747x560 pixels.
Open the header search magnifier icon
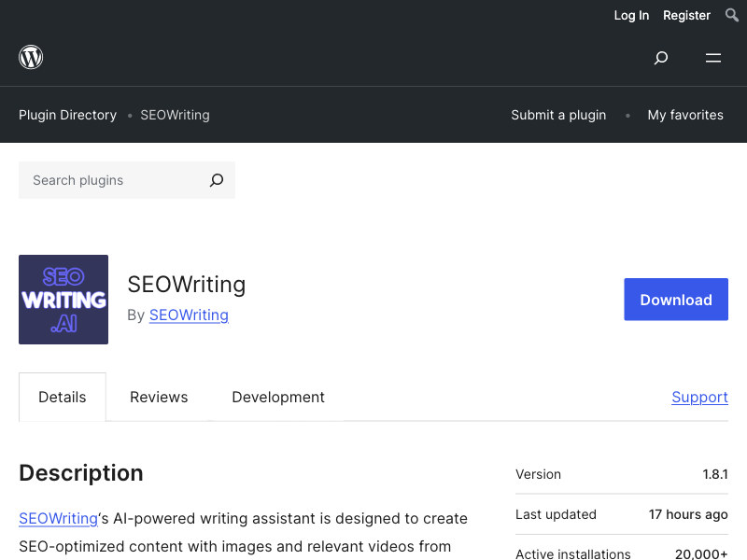[661, 58]
